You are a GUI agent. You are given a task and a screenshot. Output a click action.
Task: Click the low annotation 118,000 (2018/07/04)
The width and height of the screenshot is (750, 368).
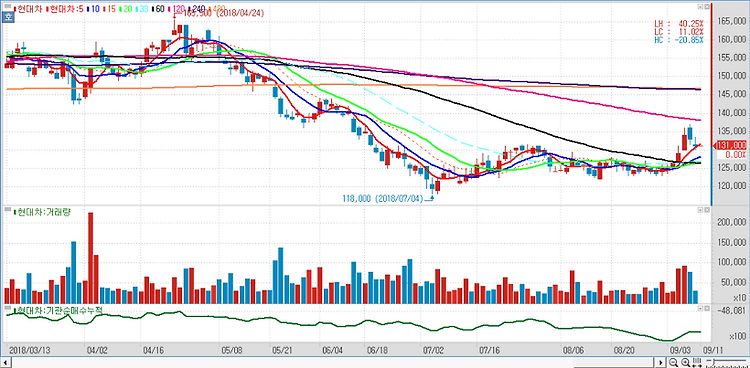point(383,198)
